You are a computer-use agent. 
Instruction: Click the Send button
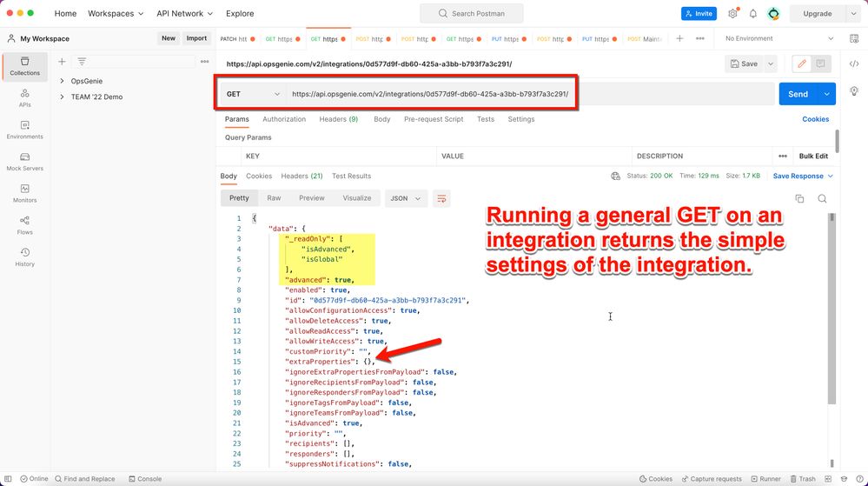798,94
